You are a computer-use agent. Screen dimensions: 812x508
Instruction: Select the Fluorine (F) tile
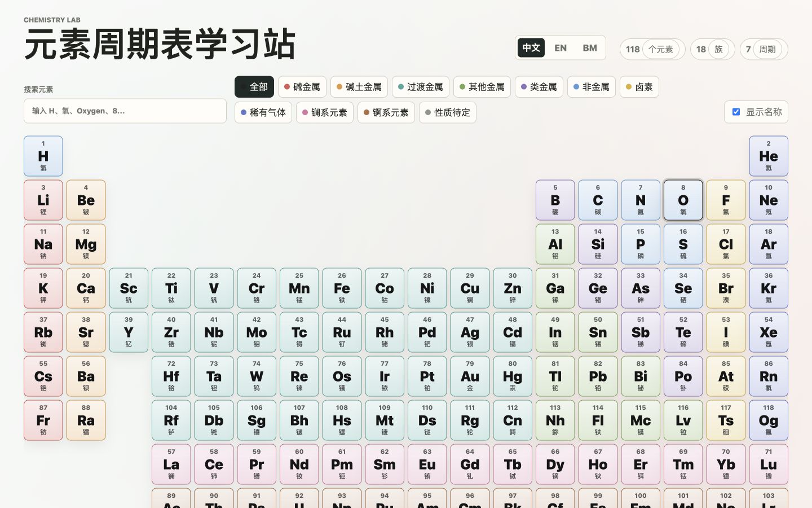point(726,200)
